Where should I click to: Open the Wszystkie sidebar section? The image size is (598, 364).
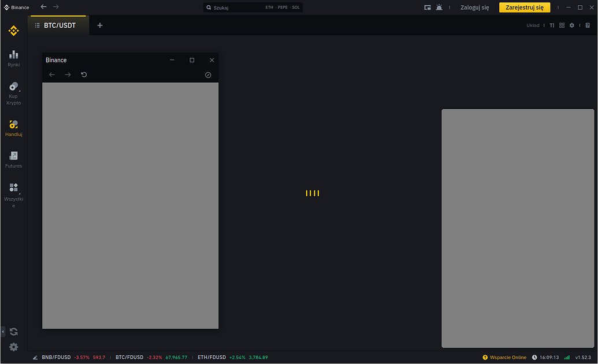[x=13, y=192]
